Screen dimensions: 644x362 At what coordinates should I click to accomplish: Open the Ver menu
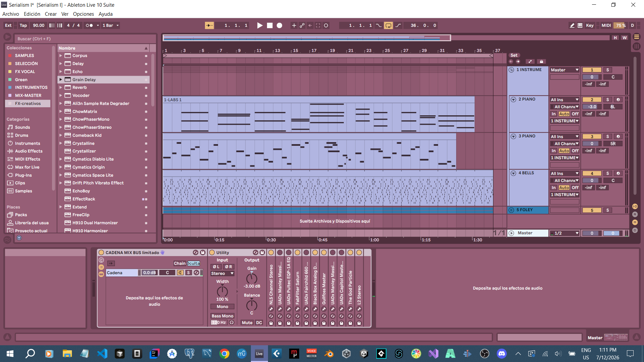[65, 14]
